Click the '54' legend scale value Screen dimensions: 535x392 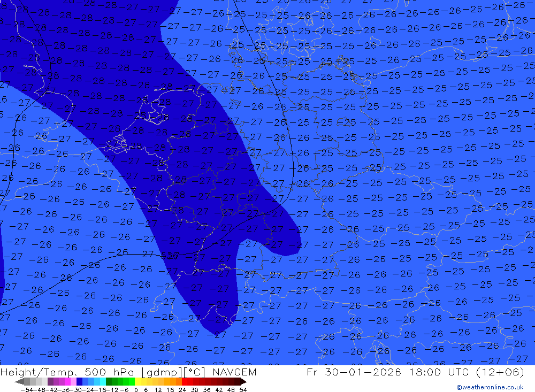(x=243, y=390)
